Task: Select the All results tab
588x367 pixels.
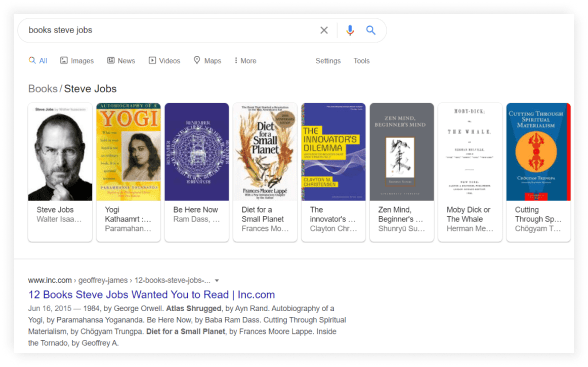Action: [x=38, y=61]
